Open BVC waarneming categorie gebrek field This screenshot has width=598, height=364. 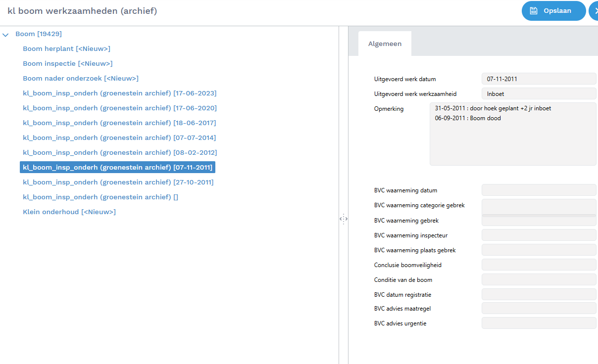click(x=538, y=206)
